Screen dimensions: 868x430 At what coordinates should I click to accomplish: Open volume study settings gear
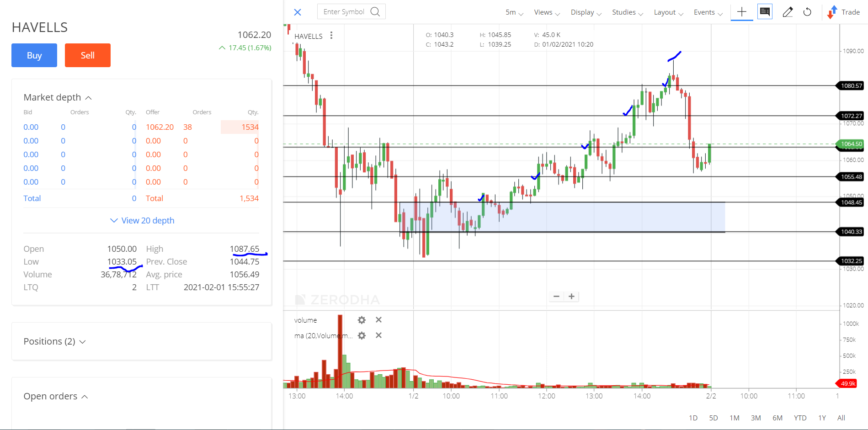tap(362, 320)
